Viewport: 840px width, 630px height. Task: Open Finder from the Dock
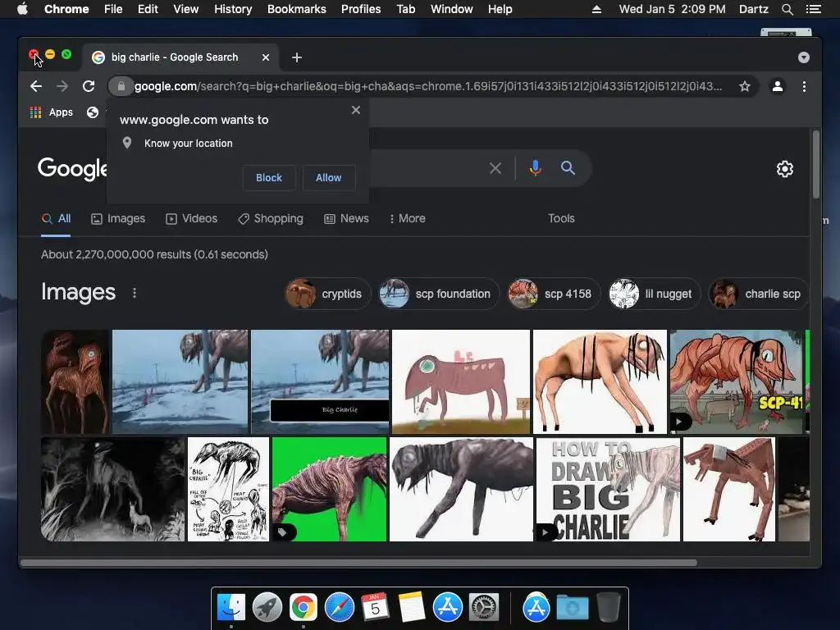coord(231,608)
